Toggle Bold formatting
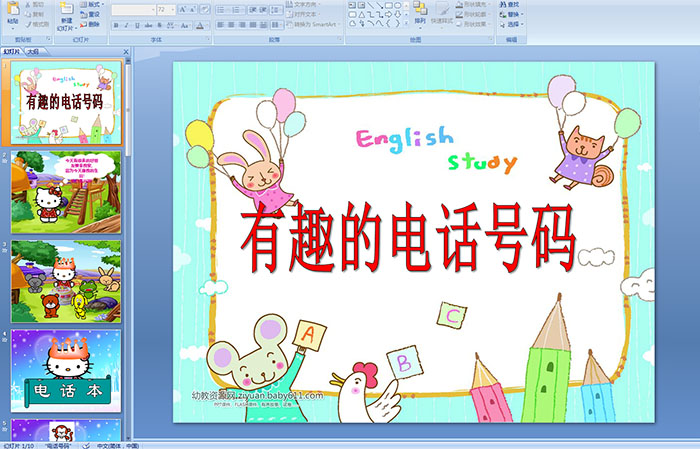 [x=116, y=25]
